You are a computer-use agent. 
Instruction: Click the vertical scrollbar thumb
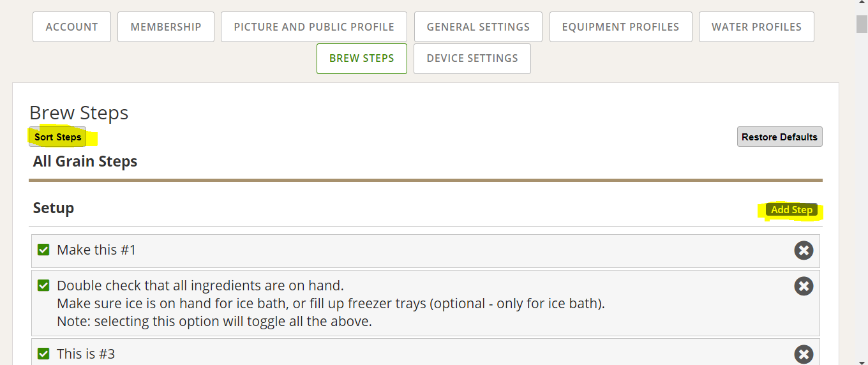click(862, 24)
